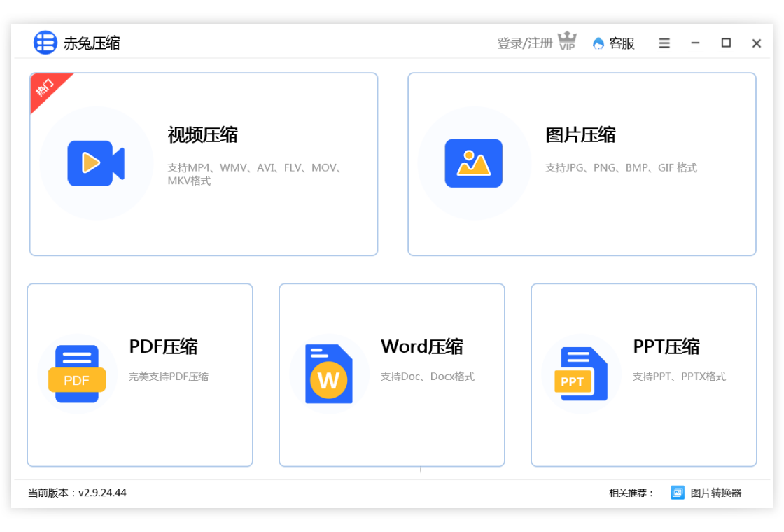Click the 图片转换器 icon in footer
Viewport: 784px width, 532px height.
678,493
